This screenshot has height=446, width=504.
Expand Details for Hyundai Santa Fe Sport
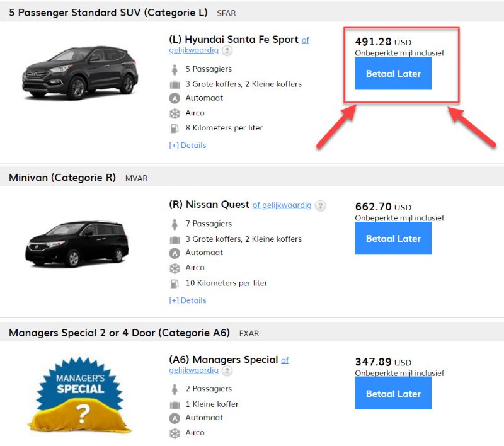(x=188, y=146)
